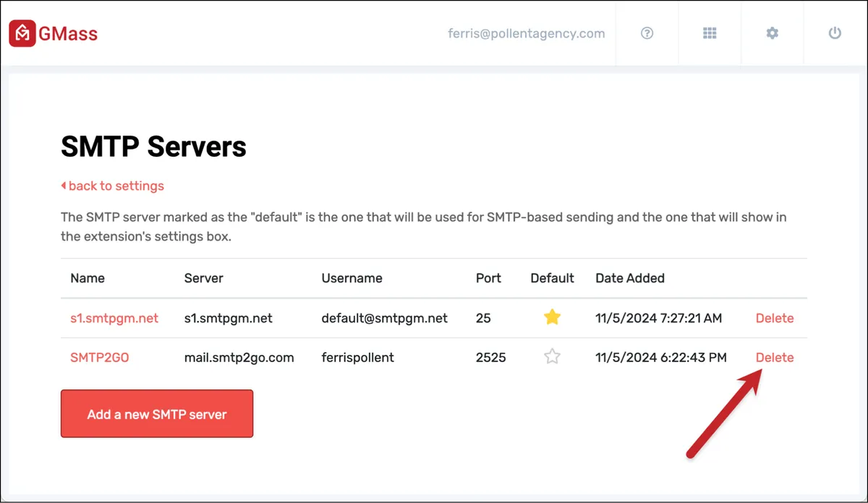Click the SMTP Servers page heading
Viewport: 868px width, 503px height.
[x=153, y=147]
